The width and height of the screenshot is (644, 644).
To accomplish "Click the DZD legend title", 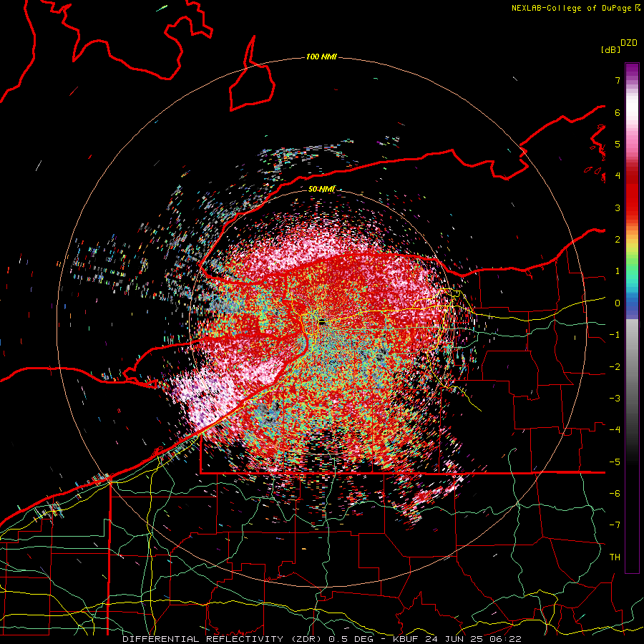I will (x=629, y=43).
